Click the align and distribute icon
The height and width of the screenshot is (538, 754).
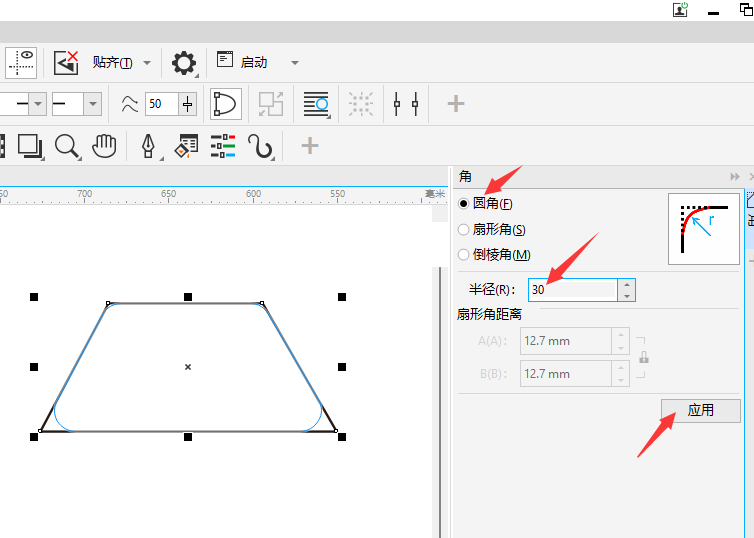pyautogui.click(x=405, y=104)
